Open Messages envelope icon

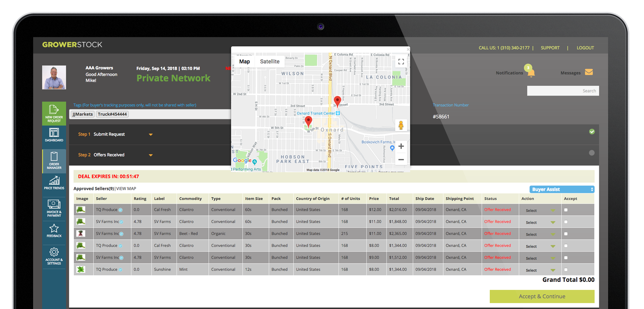589,72
